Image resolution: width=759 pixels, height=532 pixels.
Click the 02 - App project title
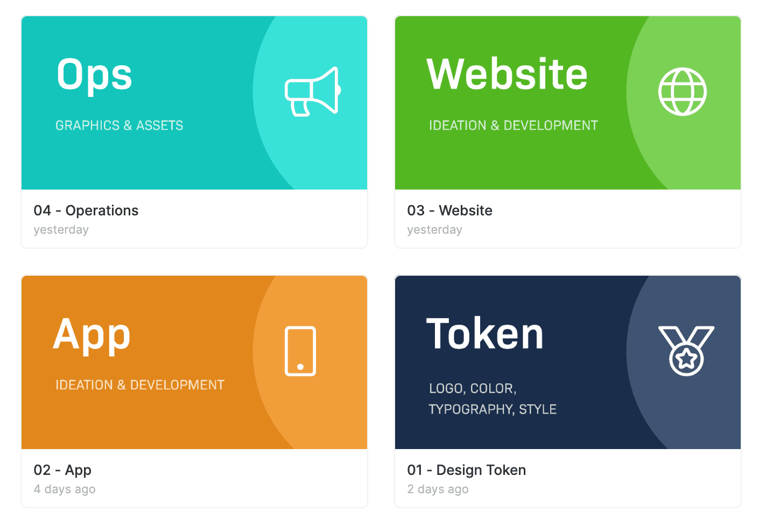pos(62,470)
